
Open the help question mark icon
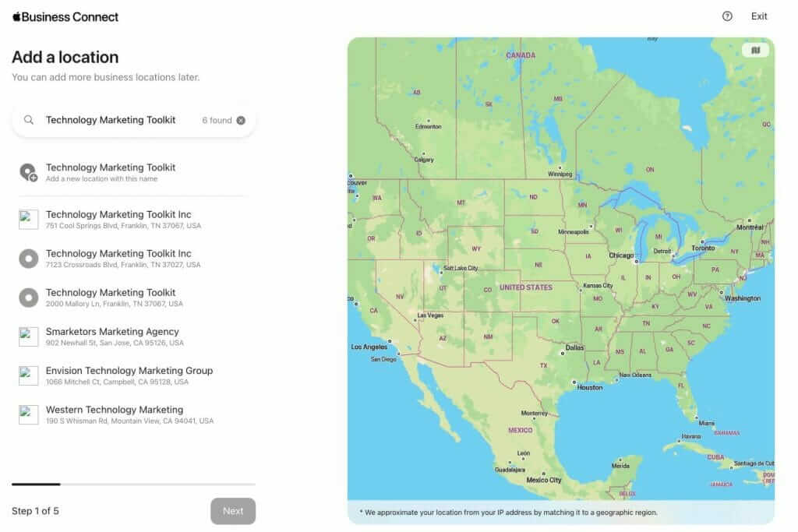pyautogui.click(x=727, y=16)
